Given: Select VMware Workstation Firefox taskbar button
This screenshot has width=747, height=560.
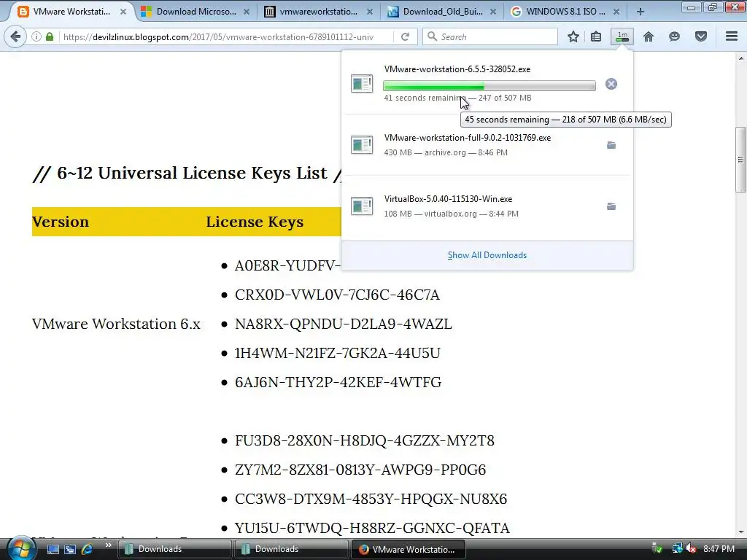Looking at the screenshot, I should 408,549.
